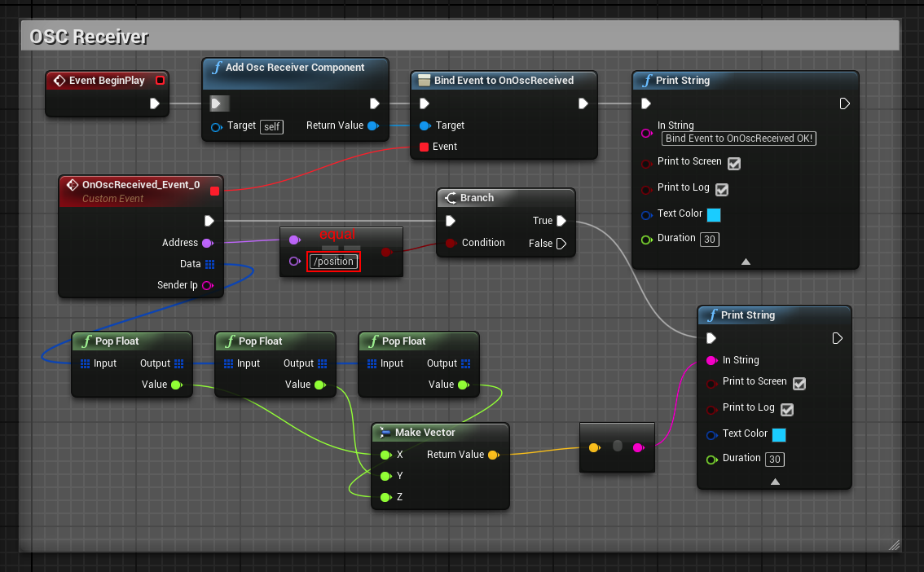This screenshot has width=924, height=572.
Task: Uncheck Print to Screen on the lower Print String
Action: point(799,383)
